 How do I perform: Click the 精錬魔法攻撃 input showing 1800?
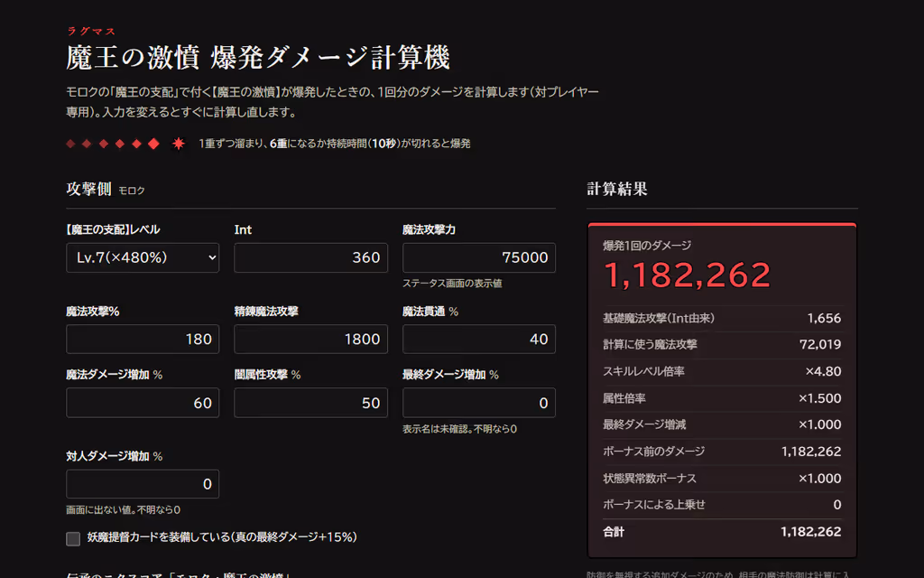(x=310, y=340)
